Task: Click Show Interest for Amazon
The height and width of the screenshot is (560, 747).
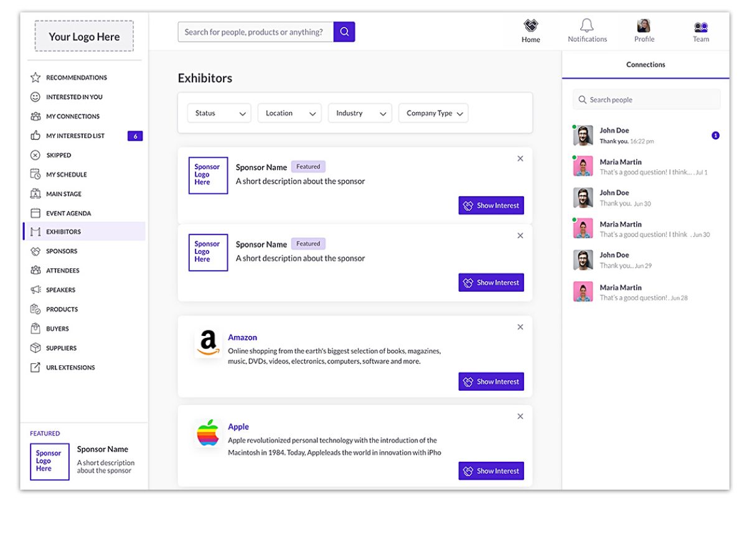Action: point(491,381)
